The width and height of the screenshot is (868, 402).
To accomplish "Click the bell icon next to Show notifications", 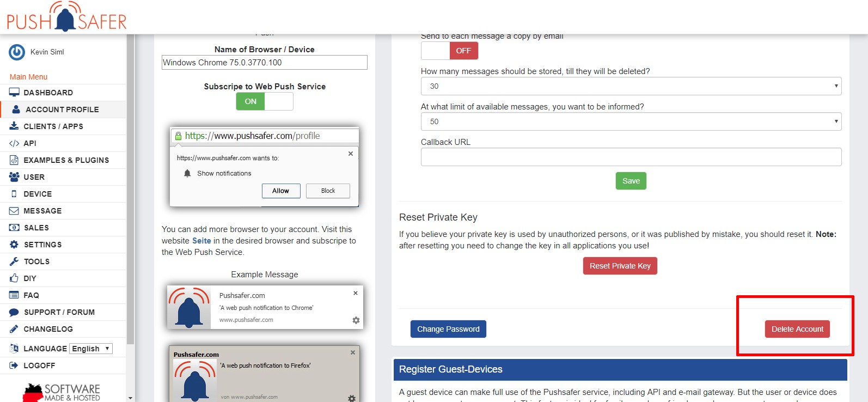I will 187,173.
